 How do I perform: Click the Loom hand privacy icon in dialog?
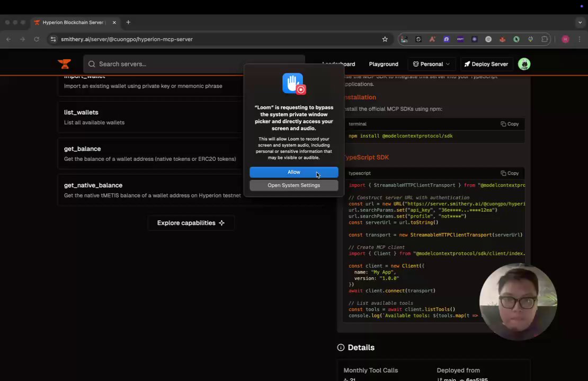(294, 84)
